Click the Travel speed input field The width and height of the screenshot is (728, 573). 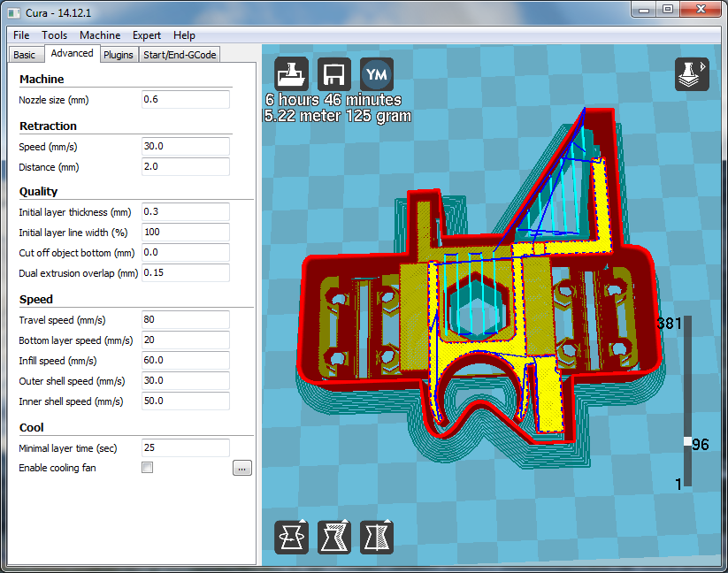pyautogui.click(x=185, y=320)
